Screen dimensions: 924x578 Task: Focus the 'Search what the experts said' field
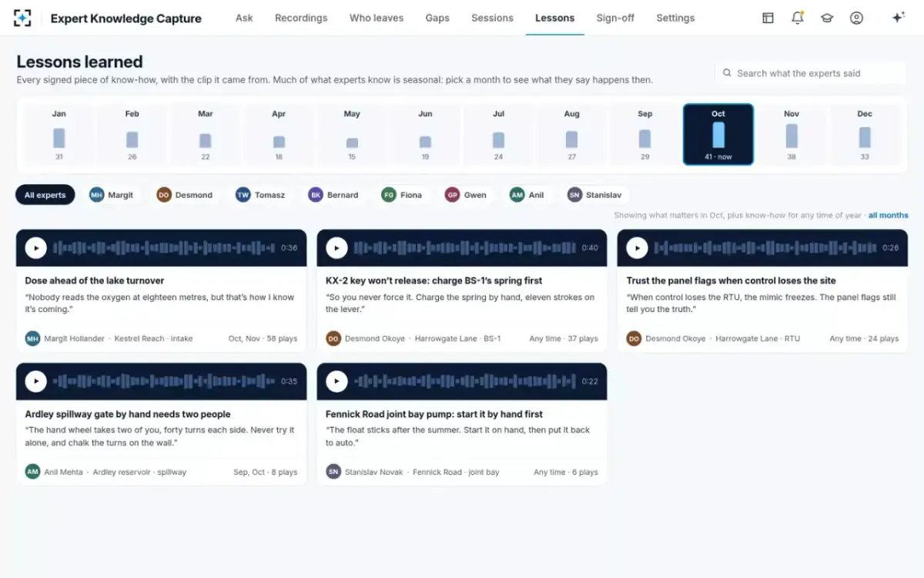pos(811,73)
